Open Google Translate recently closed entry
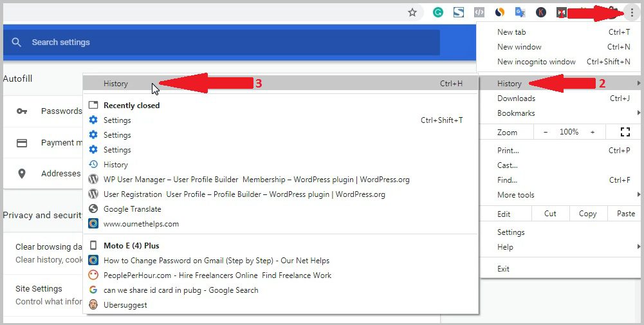 [x=281, y=209]
